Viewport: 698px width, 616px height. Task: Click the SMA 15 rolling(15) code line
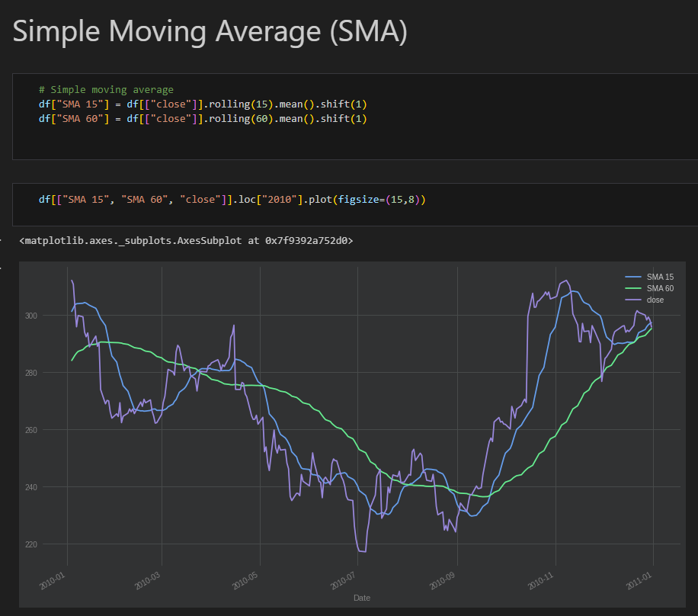click(x=203, y=104)
